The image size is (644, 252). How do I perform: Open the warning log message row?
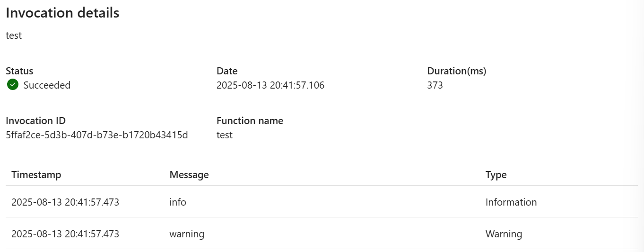pos(322,234)
